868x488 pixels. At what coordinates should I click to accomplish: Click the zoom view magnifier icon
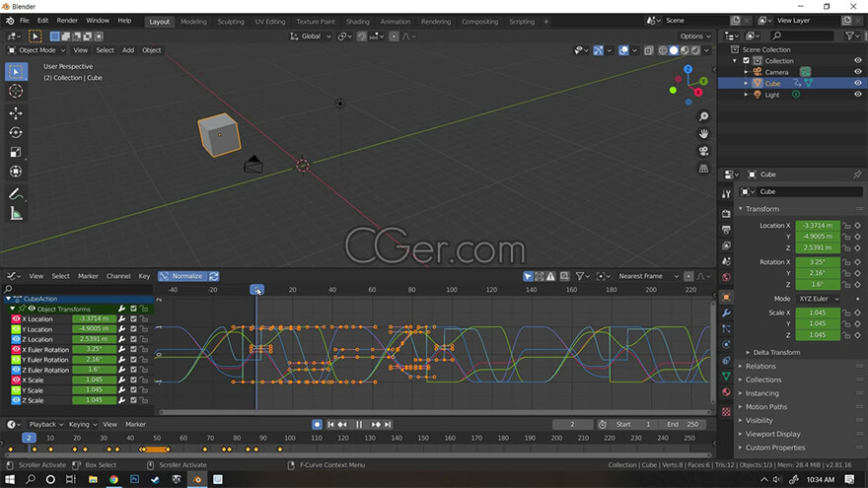[x=703, y=116]
